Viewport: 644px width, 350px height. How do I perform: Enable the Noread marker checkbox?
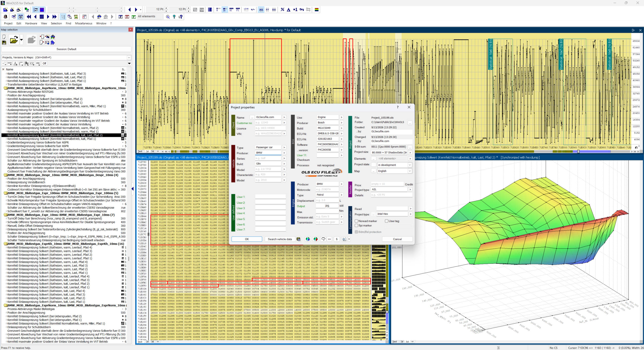pyautogui.click(x=356, y=221)
